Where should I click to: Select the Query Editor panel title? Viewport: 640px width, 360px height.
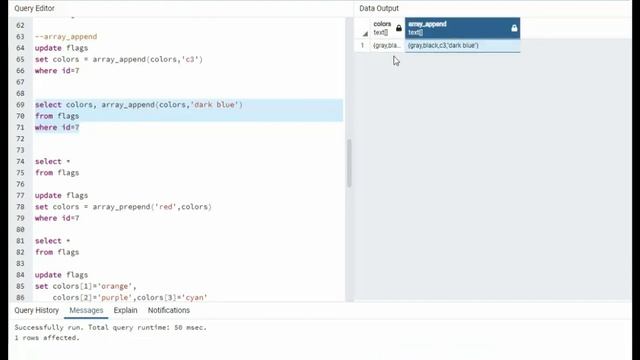click(x=34, y=8)
